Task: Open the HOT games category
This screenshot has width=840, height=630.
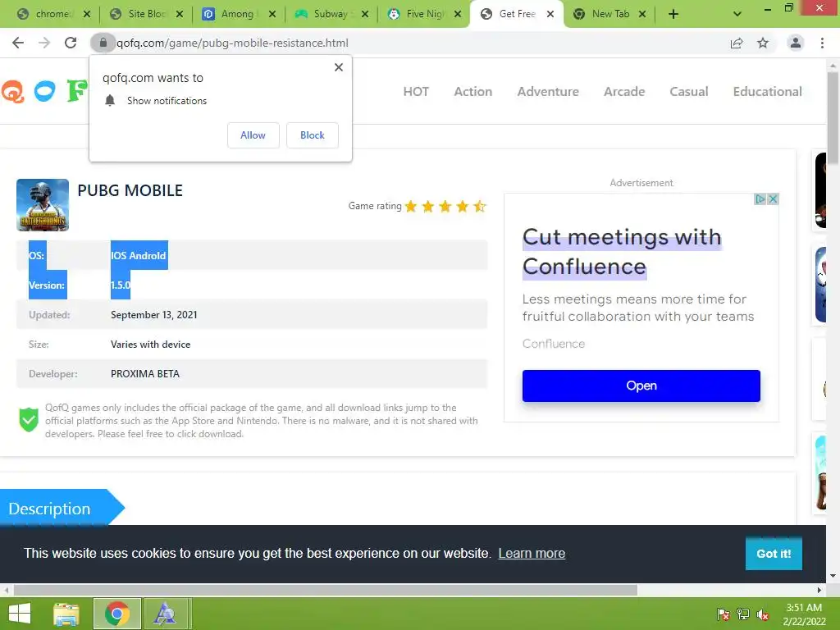Action: coord(416,92)
